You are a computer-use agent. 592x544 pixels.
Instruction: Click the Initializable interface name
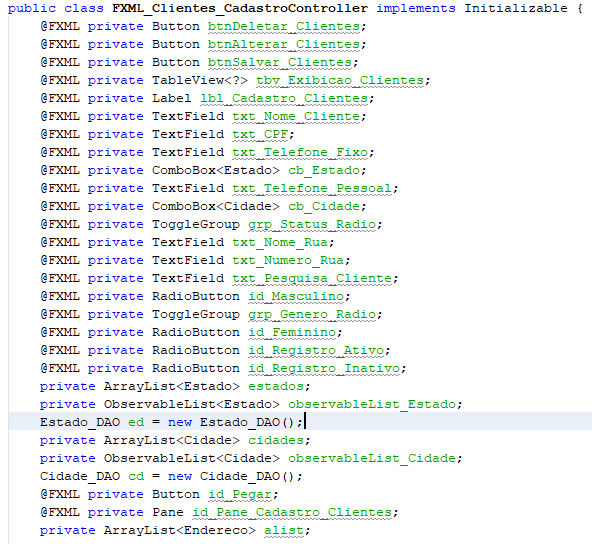click(516, 8)
